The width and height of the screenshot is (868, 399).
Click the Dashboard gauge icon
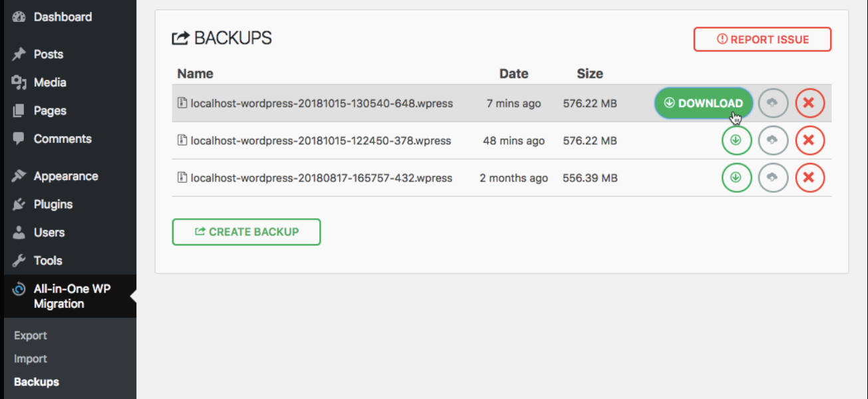(x=19, y=17)
